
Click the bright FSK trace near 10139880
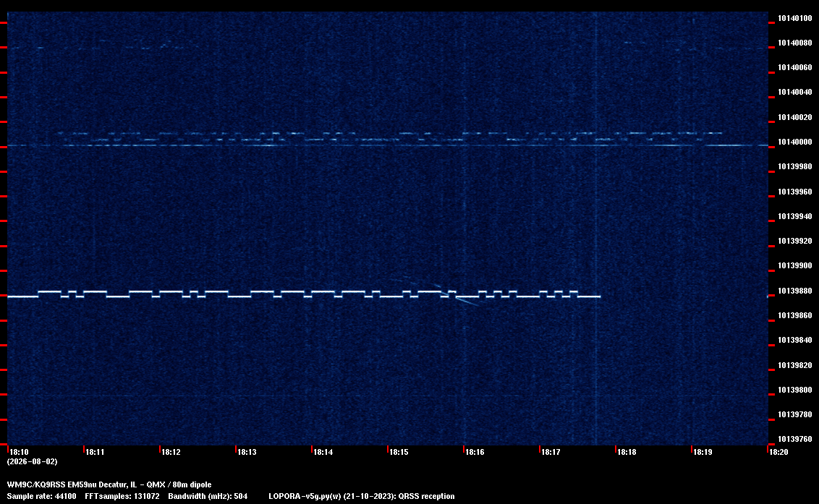coord(303,294)
